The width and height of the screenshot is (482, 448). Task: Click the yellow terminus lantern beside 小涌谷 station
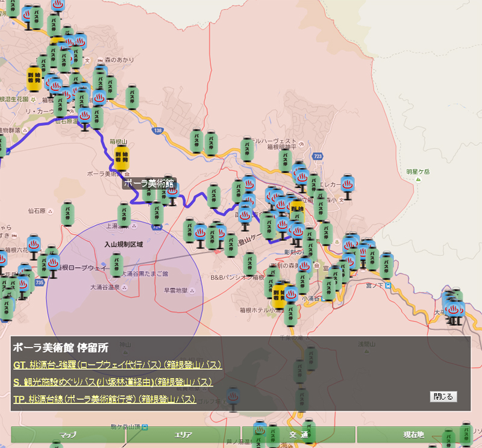278,295
